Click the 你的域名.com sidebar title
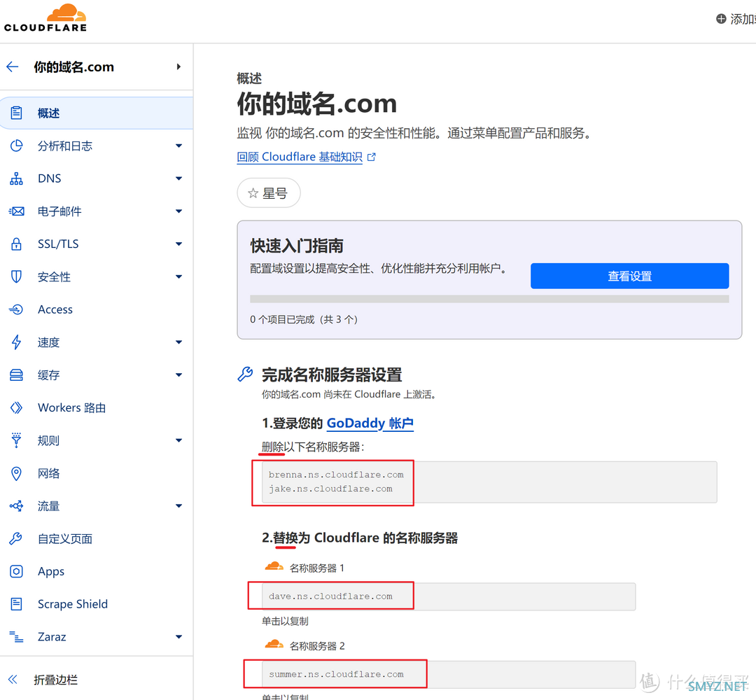Screen dimensions: 756x700 [x=73, y=66]
